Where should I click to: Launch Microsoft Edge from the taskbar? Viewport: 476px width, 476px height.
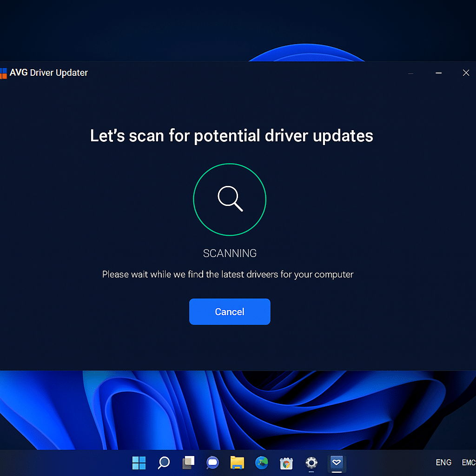pyautogui.click(x=262, y=463)
